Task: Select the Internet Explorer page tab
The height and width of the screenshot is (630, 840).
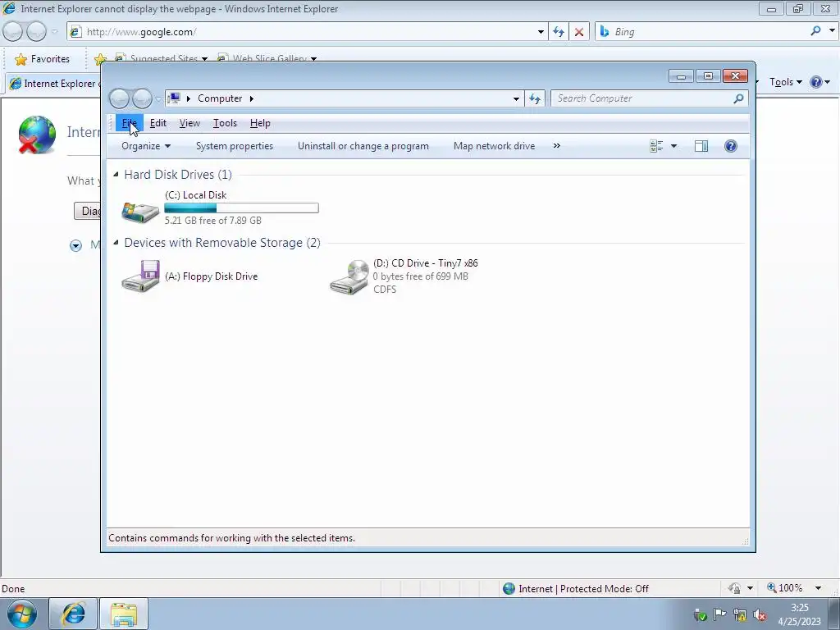Action: pyautogui.click(x=55, y=84)
